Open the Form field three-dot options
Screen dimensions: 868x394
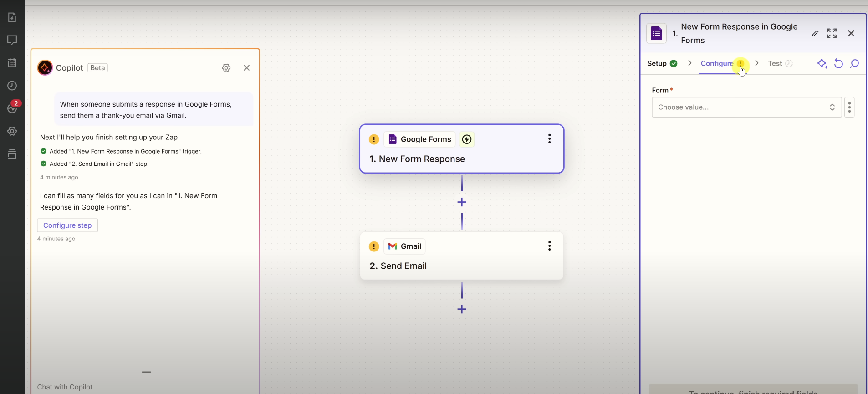click(x=849, y=107)
